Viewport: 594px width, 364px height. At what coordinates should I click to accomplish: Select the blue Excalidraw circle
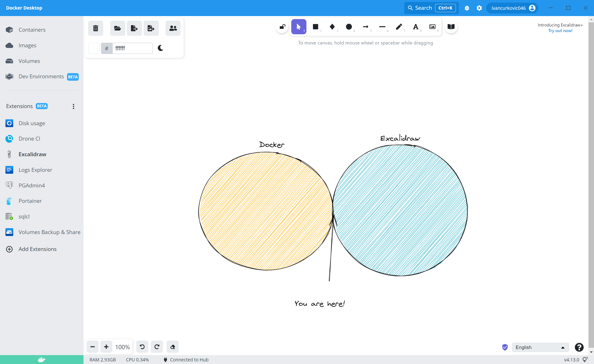[400, 210]
